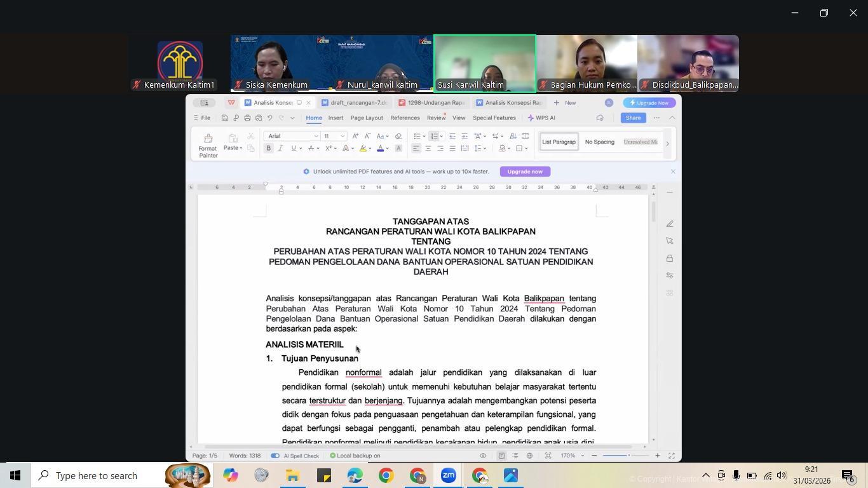Click the clear formatting eraser icon

[398, 136]
